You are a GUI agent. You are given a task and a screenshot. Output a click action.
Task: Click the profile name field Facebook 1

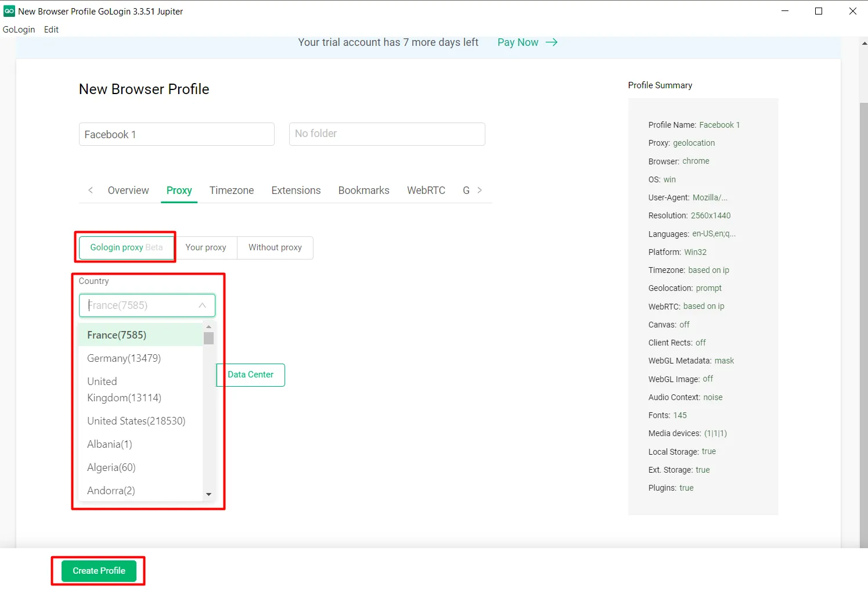point(177,134)
